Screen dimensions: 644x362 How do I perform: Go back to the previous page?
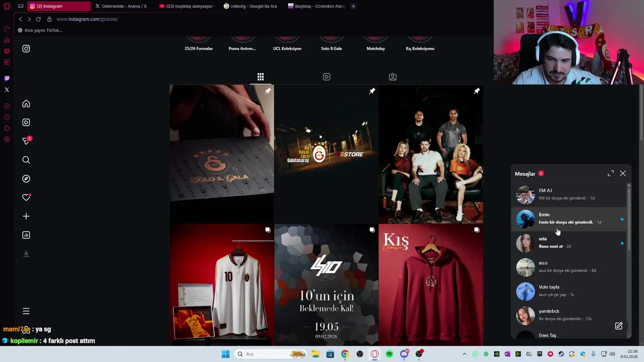20,19
